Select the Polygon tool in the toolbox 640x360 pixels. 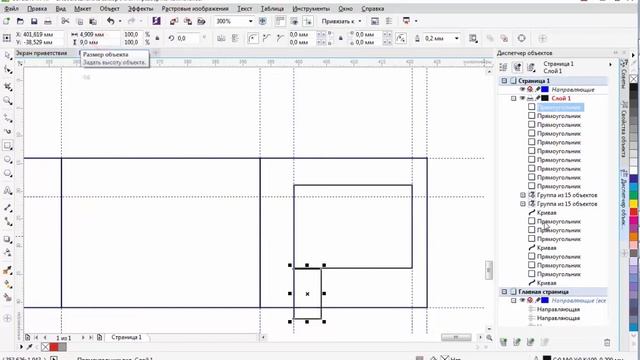point(7,173)
